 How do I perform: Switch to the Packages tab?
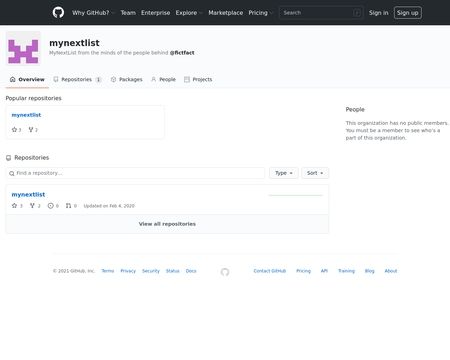(126, 79)
